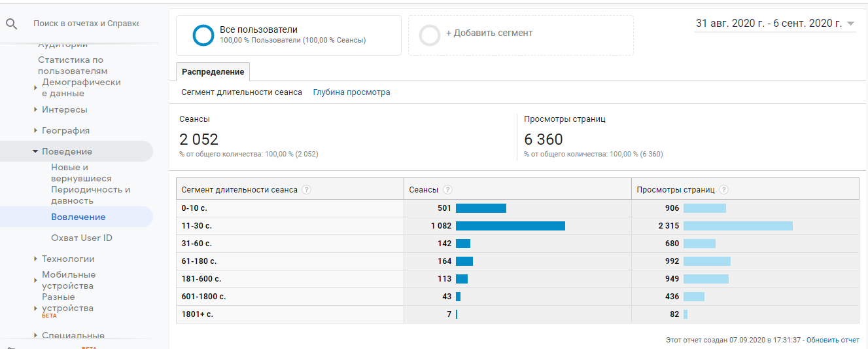Image resolution: width=868 pixels, height=349 pixels.
Task: Click pageviews value 82
Action: [x=675, y=314]
